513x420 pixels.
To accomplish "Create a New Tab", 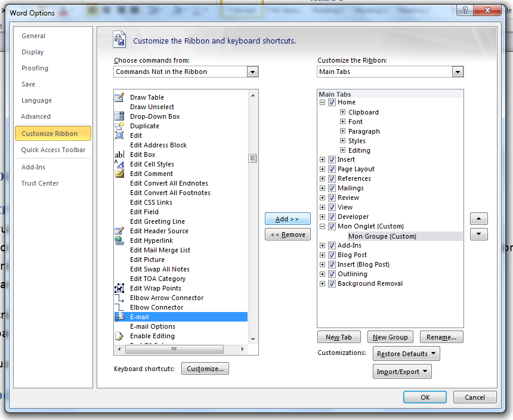I will coord(339,337).
